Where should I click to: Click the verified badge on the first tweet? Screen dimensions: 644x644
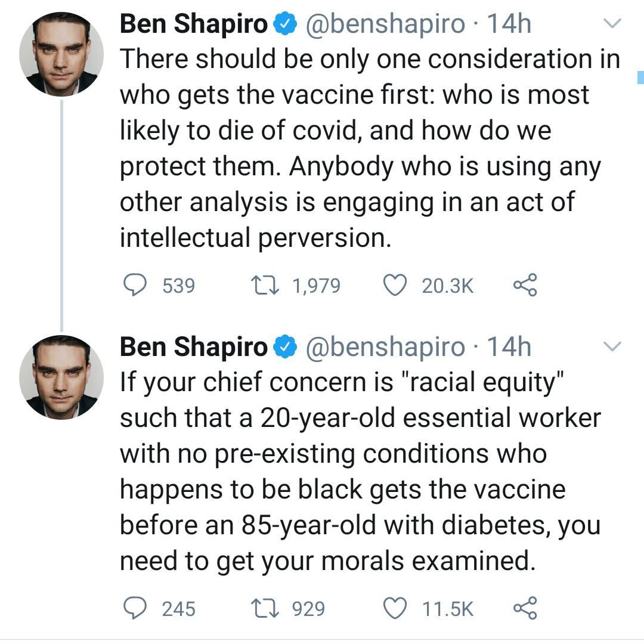[x=285, y=24]
